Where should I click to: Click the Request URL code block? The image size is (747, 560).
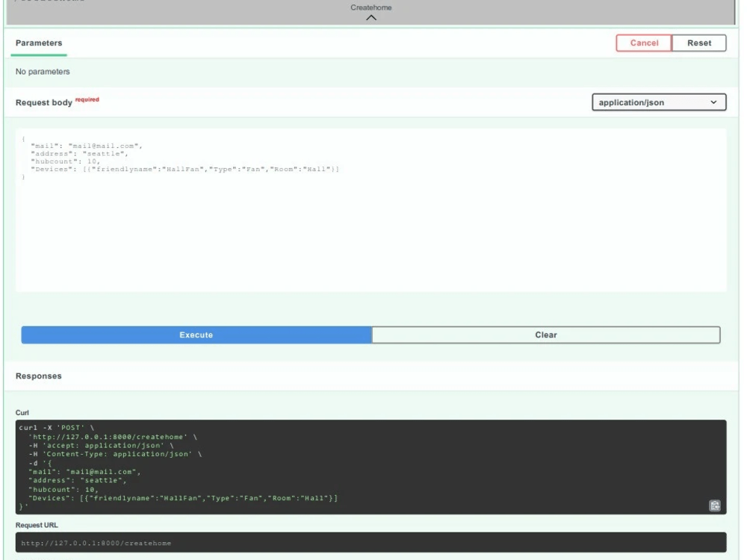[x=371, y=542]
